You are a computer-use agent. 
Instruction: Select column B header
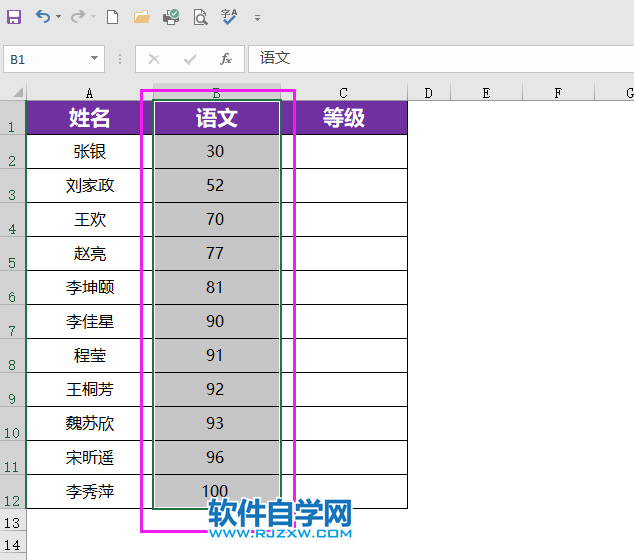(x=217, y=93)
